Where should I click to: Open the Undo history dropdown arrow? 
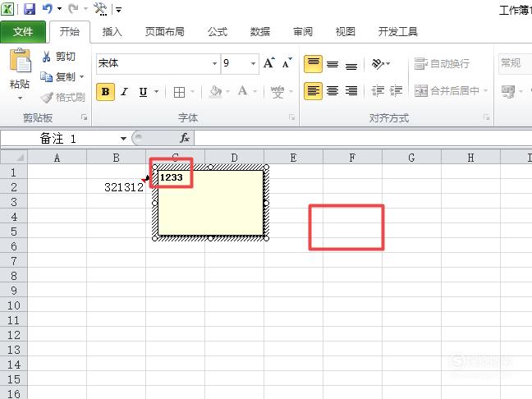click(x=59, y=9)
